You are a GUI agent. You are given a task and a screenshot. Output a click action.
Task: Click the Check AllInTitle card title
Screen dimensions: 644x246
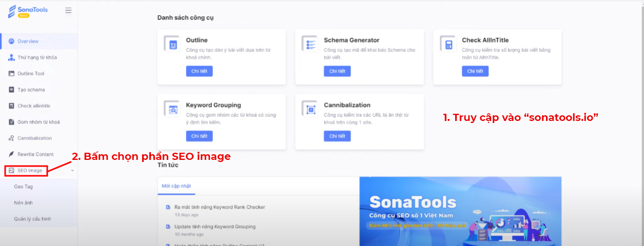click(x=485, y=40)
